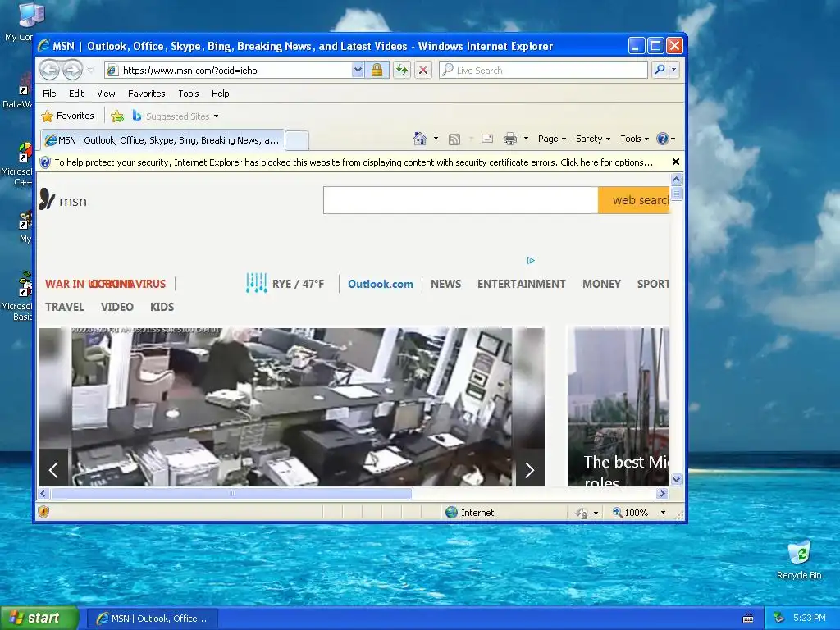This screenshot has height=630, width=840.
Task: Open the Outlook.com link
Action: 381,284
